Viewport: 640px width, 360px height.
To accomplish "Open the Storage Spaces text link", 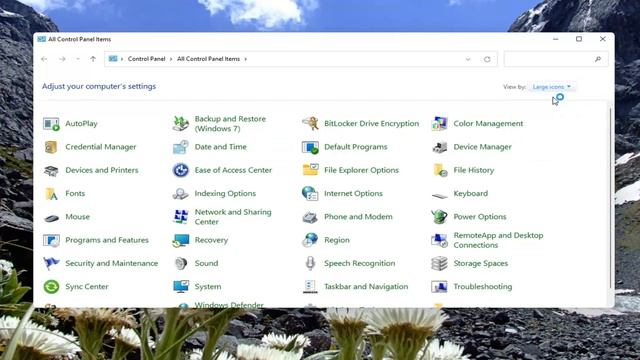I will coord(481,264).
